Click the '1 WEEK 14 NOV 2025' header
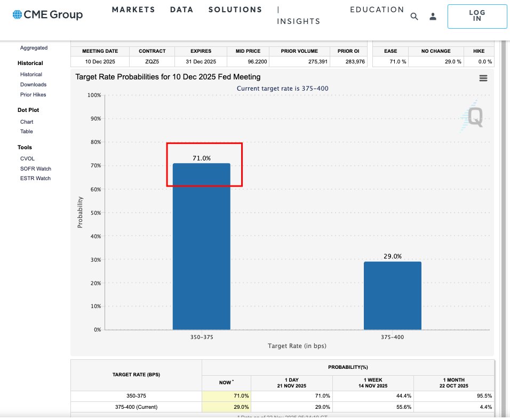This screenshot has height=420, width=510. (x=373, y=383)
